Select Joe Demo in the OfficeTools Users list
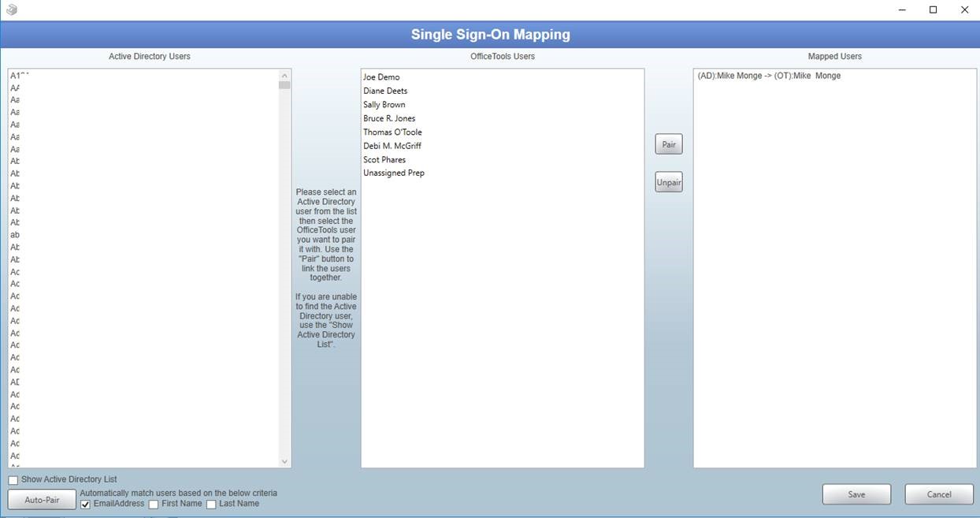The height and width of the screenshot is (518, 980). pyautogui.click(x=381, y=77)
